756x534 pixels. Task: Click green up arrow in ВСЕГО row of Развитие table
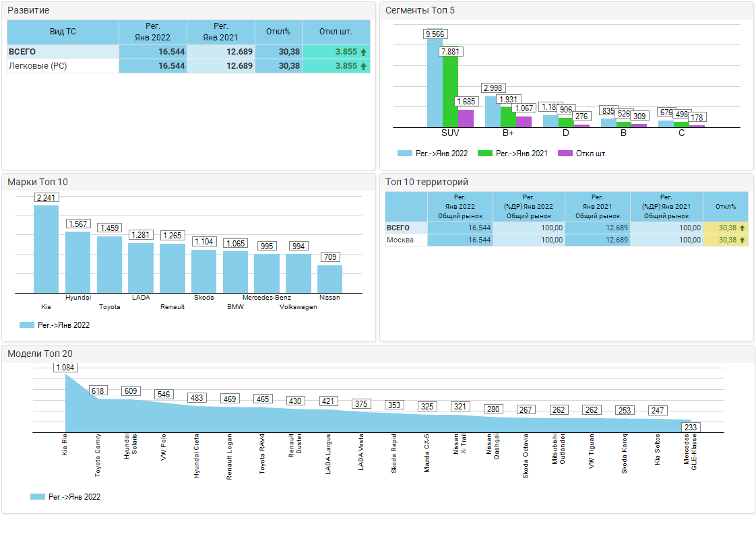363,52
